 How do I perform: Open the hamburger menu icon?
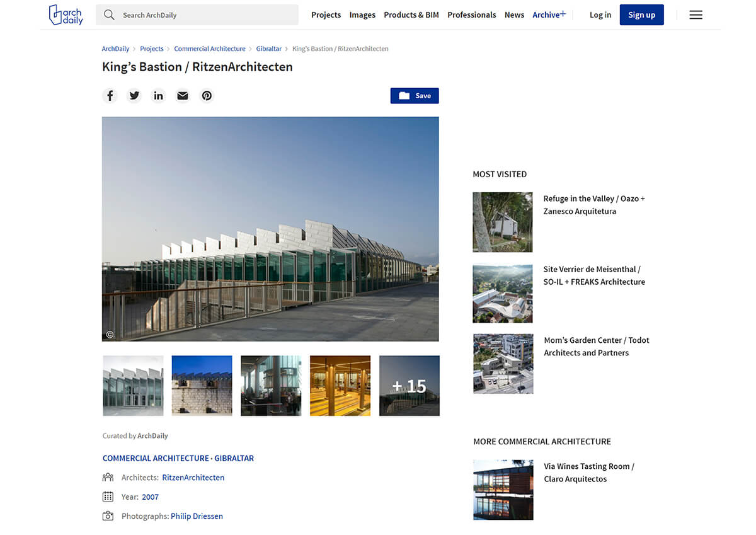tap(696, 15)
